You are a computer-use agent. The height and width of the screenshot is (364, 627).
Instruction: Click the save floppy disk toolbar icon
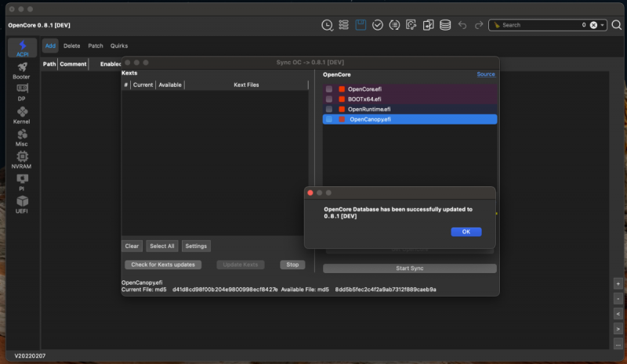coord(361,25)
